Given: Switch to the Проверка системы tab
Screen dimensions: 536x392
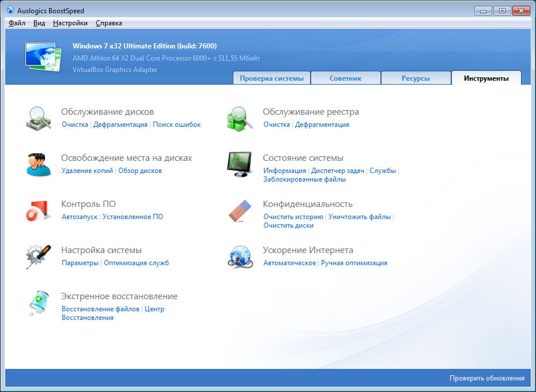Looking at the screenshot, I should (271, 78).
